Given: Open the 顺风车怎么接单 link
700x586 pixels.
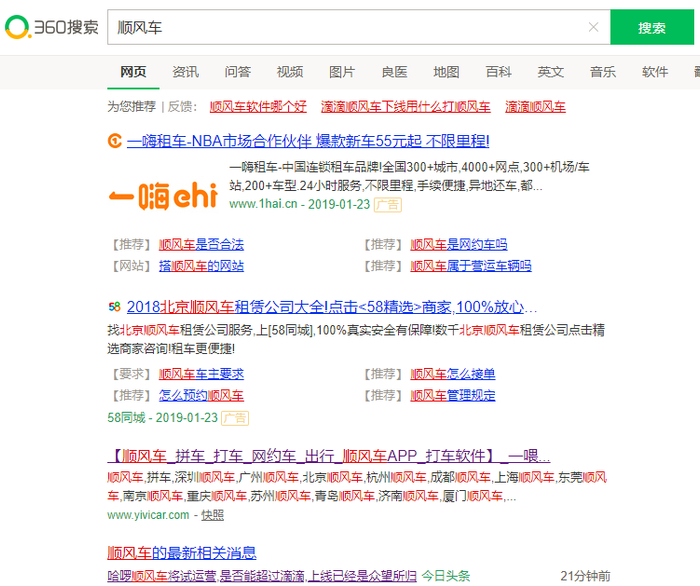Looking at the screenshot, I should point(453,374).
